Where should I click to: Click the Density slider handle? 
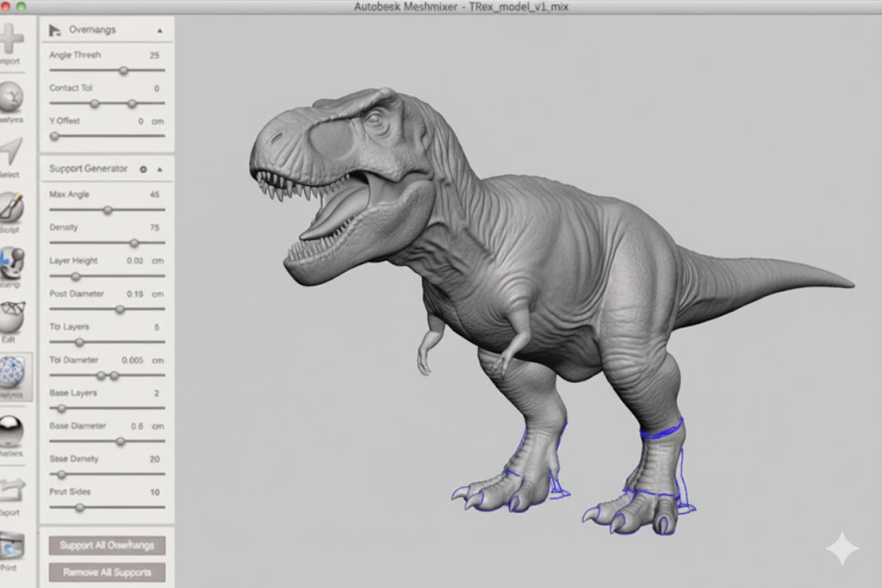(134, 244)
